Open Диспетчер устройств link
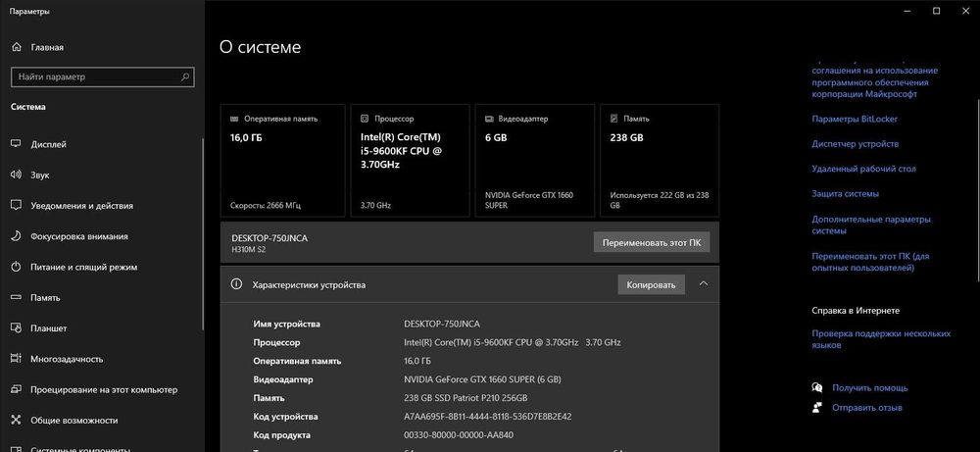 [855, 144]
